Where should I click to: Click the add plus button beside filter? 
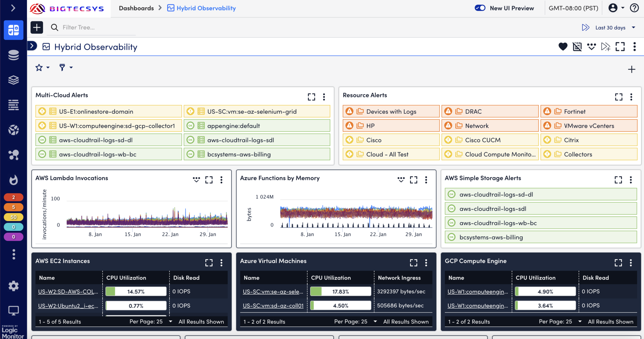pos(37,27)
